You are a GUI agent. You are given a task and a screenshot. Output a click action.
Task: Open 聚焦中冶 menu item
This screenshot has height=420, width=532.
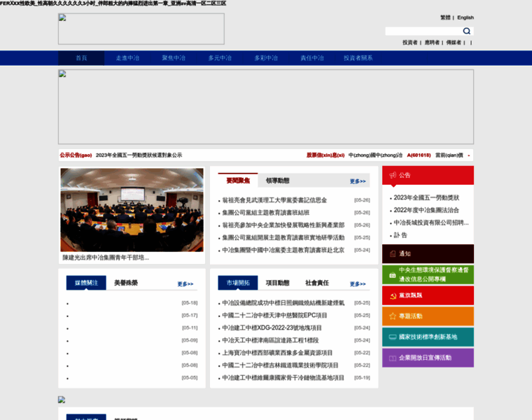click(x=174, y=58)
